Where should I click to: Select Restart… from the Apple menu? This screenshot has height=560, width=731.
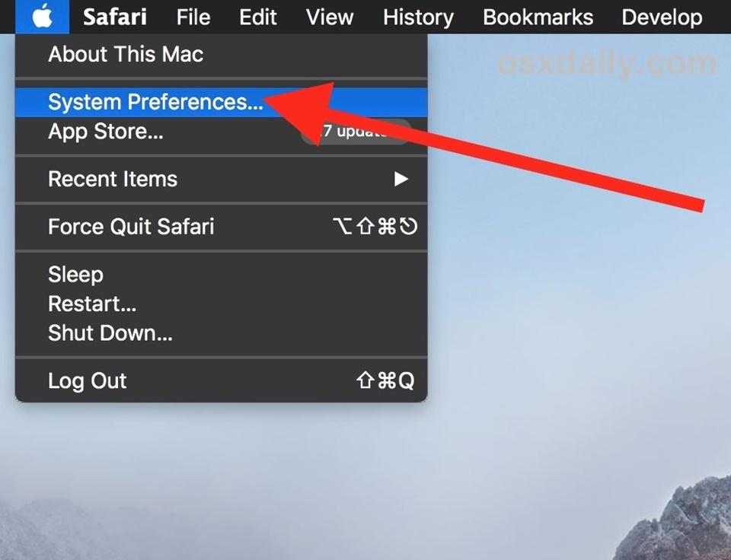point(92,304)
